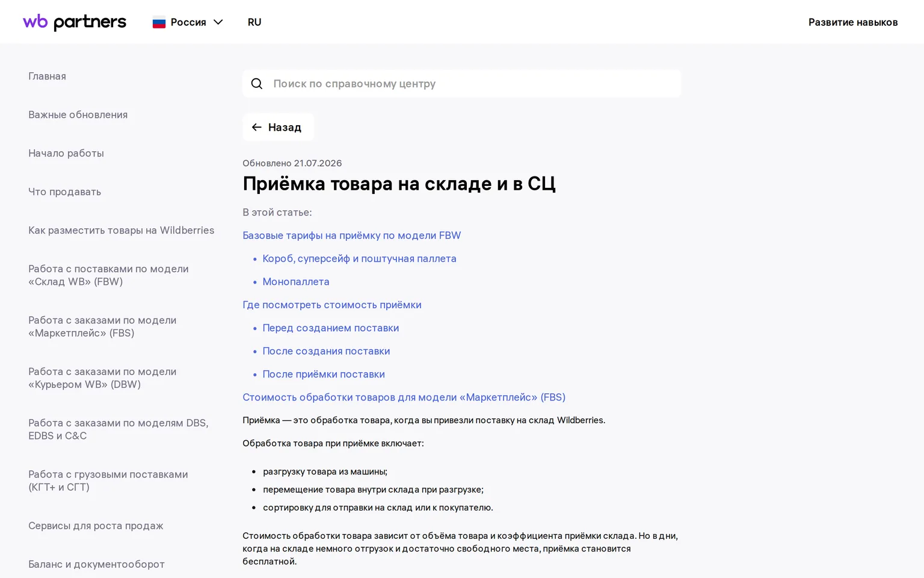Click paragraph Приёмка — это обработка товара
The width and height of the screenshot is (924, 578).
(x=423, y=420)
